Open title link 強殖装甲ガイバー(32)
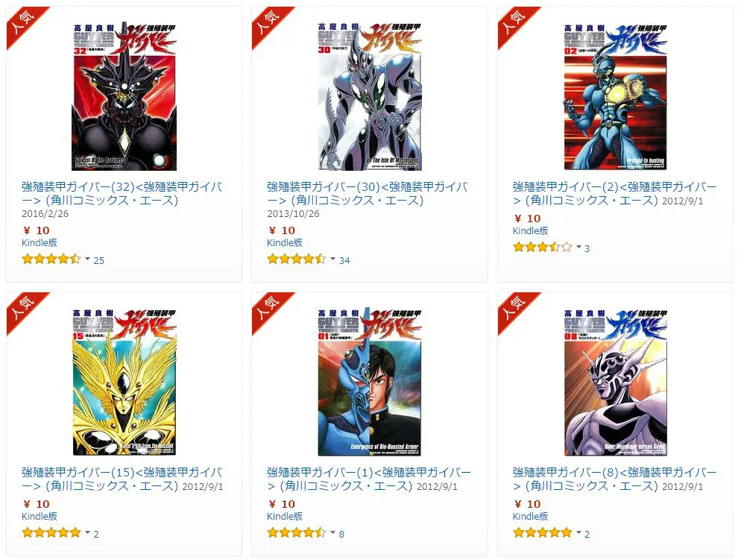Viewport: 738px width, 560px height. point(122,194)
